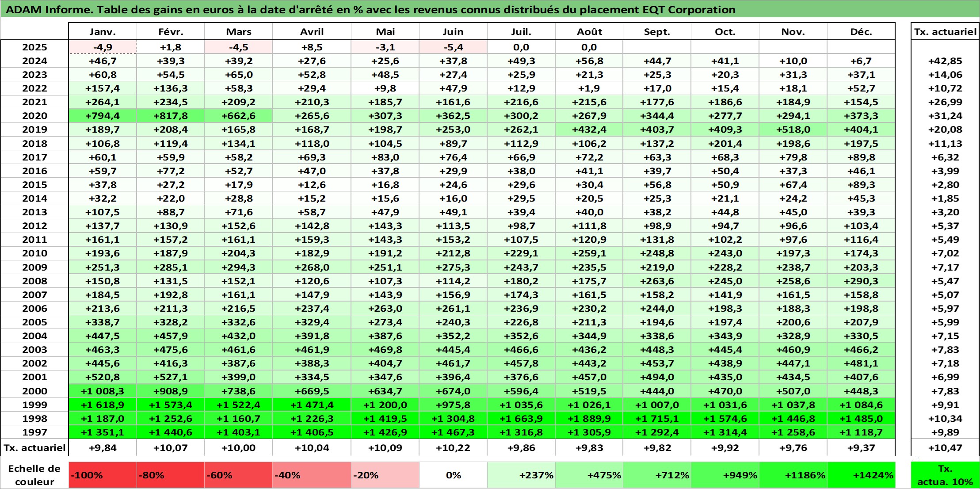This screenshot has height=489, width=980.
Task: Click the +1424% green color scale swatch
Action: (861, 475)
